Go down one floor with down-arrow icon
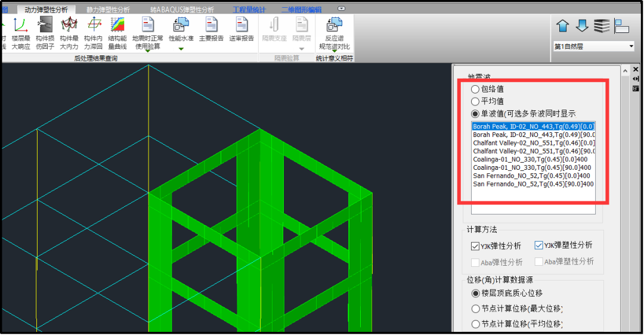Screen dimensions: 644x336 coord(582,26)
